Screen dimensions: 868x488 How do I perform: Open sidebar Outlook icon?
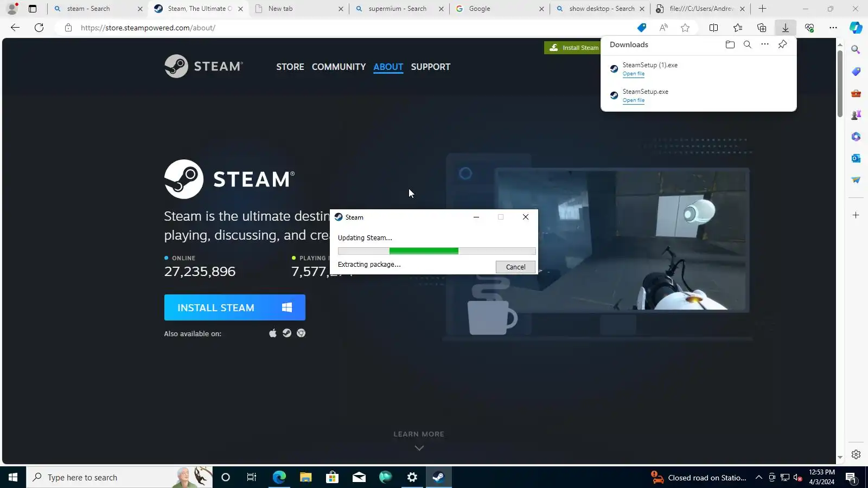tap(856, 158)
